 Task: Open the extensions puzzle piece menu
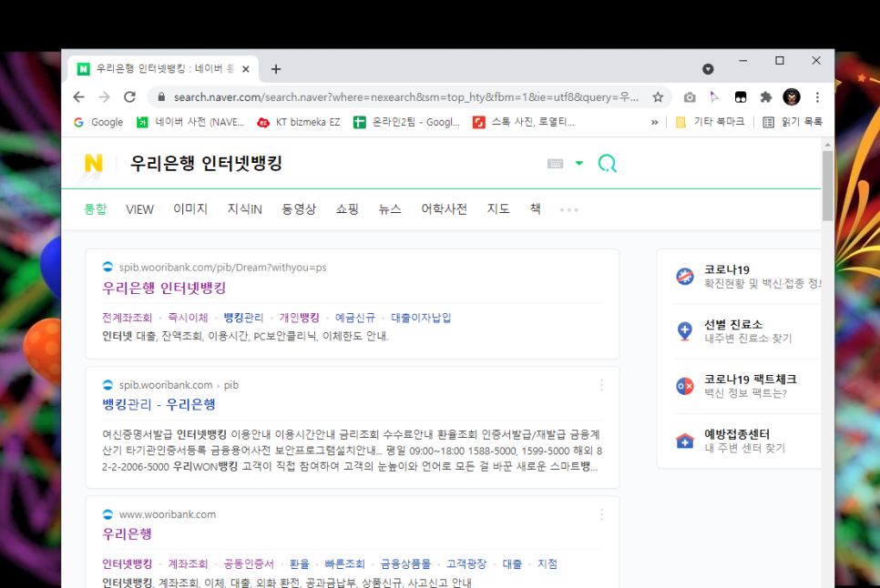pyautogui.click(x=765, y=97)
